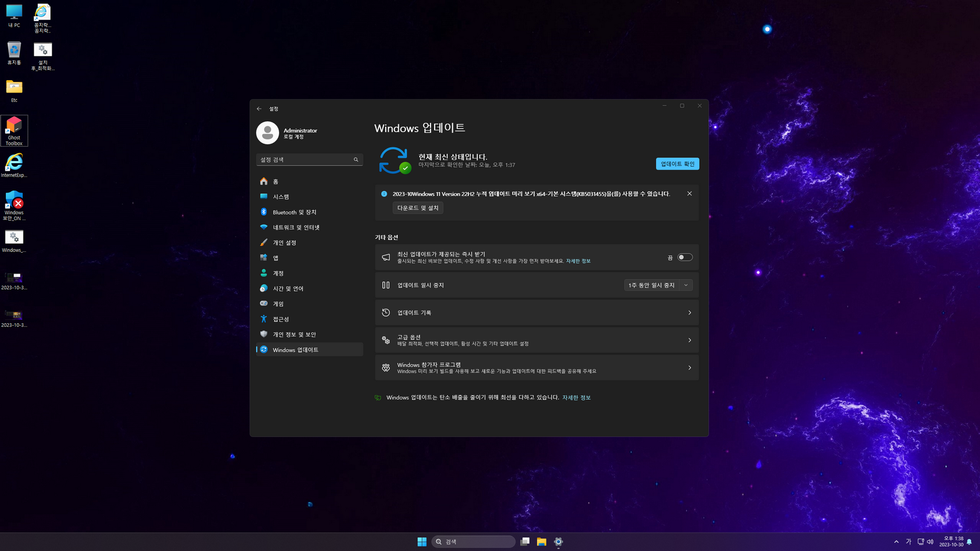Click the megaphone latest updates icon

tap(386, 257)
